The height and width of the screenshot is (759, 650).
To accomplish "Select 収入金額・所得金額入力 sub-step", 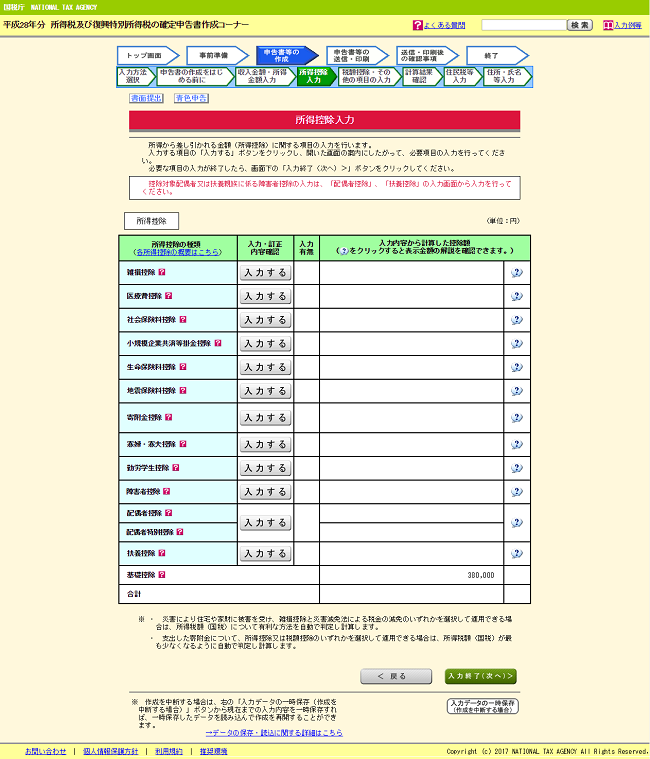I will pos(264,76).
